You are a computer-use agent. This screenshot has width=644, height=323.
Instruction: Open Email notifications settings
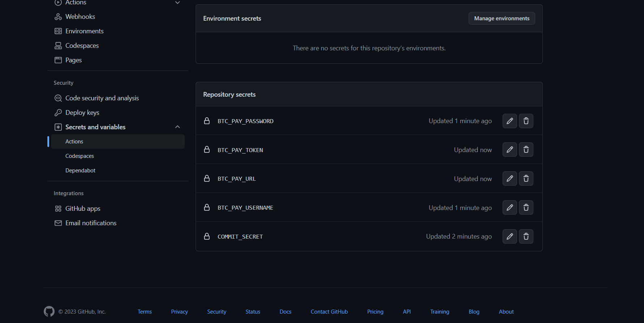(91, 223)
